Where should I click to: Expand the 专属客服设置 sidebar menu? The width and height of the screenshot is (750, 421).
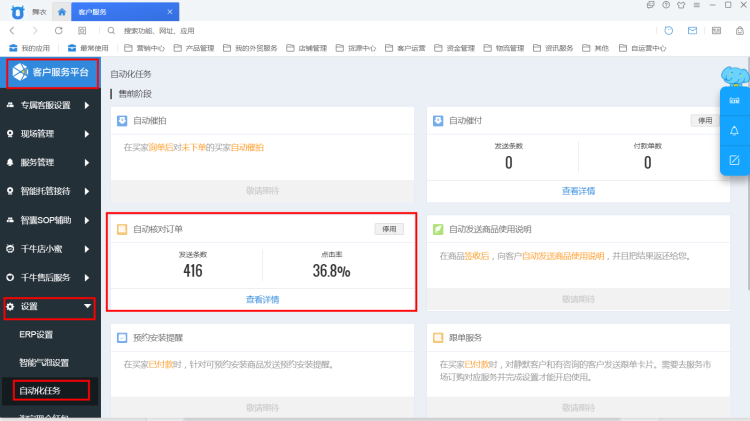[x=50, y=105]
